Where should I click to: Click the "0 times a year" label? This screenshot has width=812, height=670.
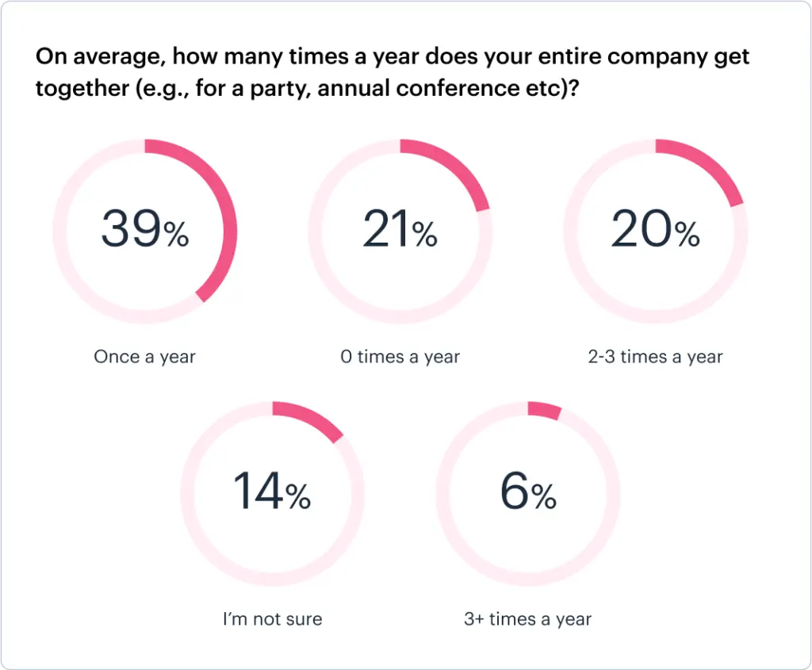click(400, 357)
